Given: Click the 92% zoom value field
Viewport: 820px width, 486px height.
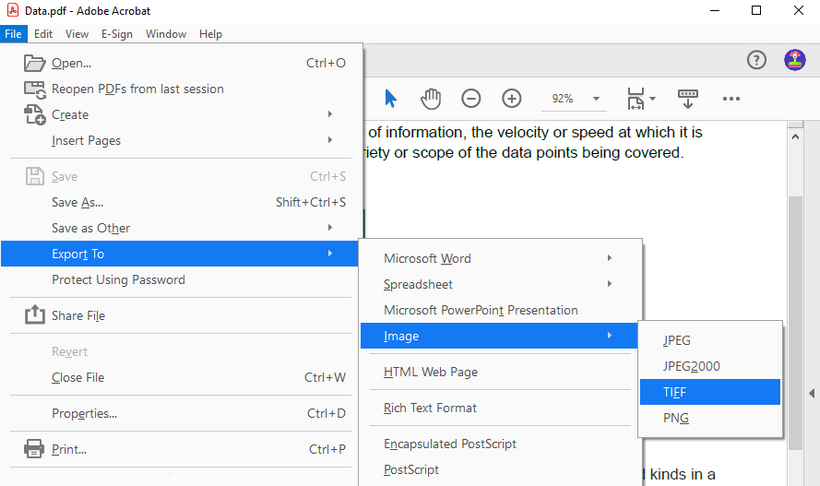Looking at the screenshot, I should pyautogui.click(x=563, y=98).
